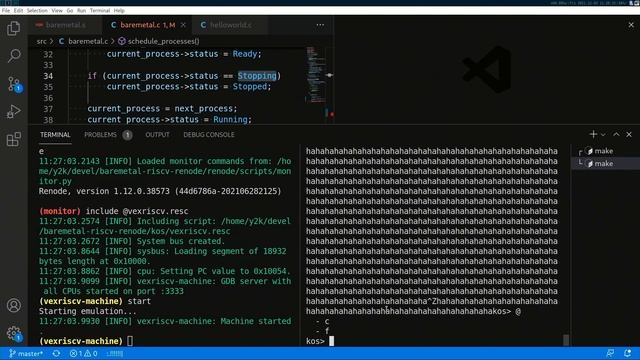
Task: Click the 'Starting emulation...' terminal line
Action: pyautogui.click(x=88, y=311)
